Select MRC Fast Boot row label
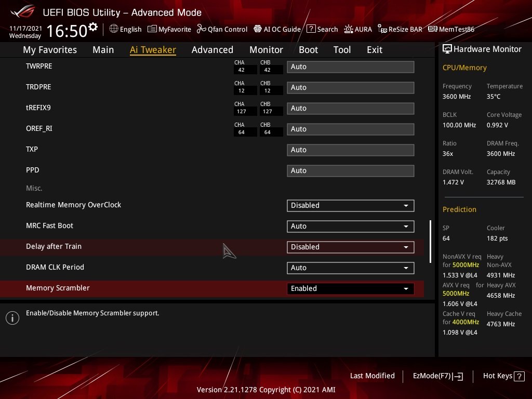This screenshot has width=532, height=399. pos(49,225)
